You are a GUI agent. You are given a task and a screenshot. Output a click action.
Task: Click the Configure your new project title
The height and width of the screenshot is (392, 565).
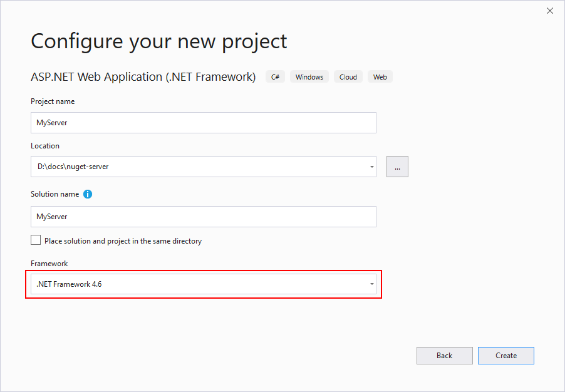click(x=159, y=41)
